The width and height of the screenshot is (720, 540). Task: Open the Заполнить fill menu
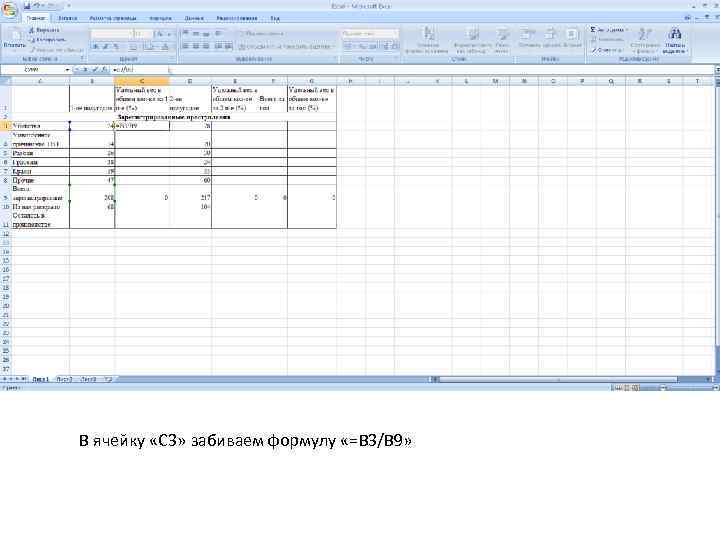point(607,39)
